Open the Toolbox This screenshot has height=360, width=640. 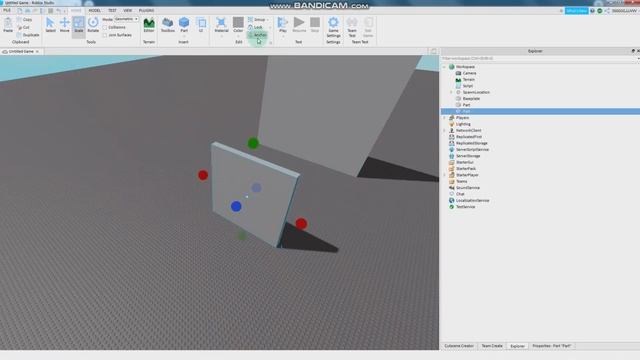[x=167, y=25]
